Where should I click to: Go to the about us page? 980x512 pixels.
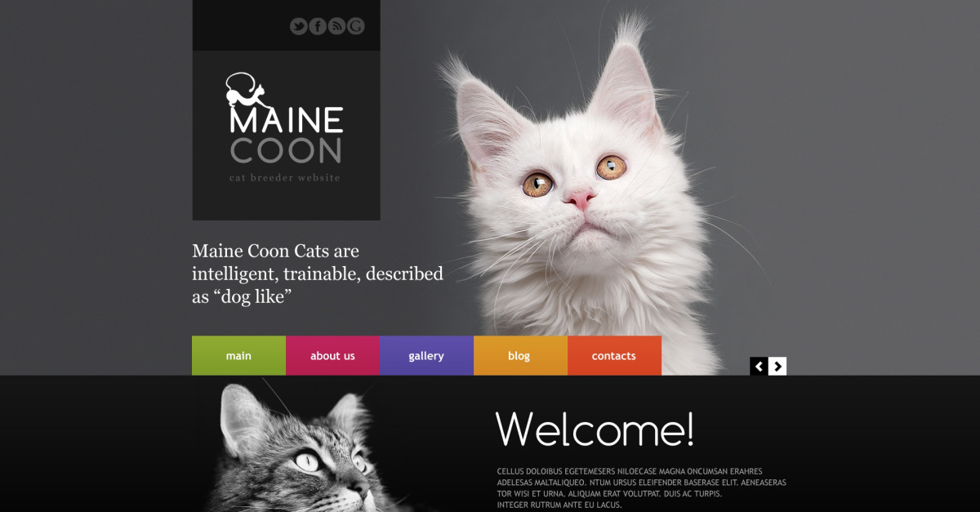(x=332, y=355)
